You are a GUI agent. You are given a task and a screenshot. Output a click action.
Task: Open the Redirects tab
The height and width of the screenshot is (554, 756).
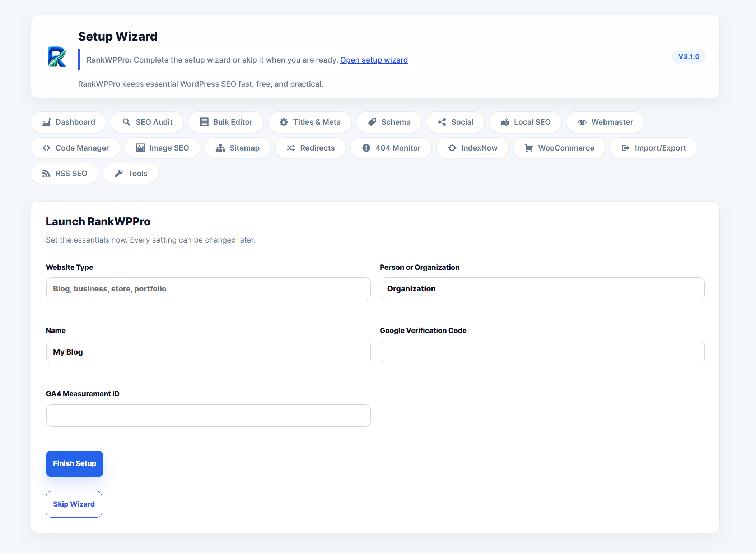[311, 148]
